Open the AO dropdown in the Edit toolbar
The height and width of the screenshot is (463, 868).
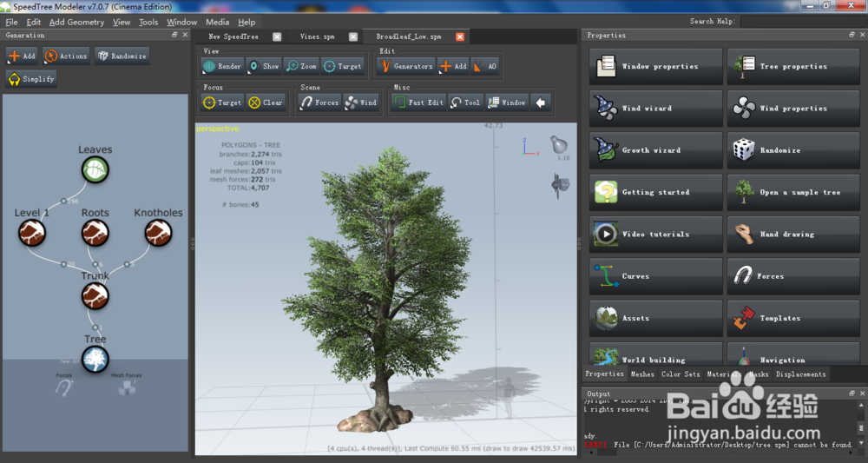point(484,67)
